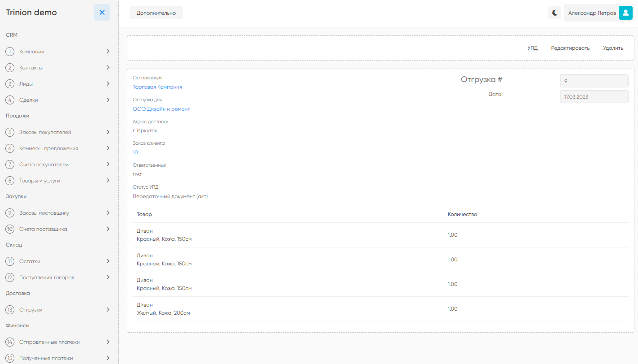The width and height of the screenshot is (638, 364).
Task: Click the г. Иркутск delivery address
Action: (x=145, y=130)
